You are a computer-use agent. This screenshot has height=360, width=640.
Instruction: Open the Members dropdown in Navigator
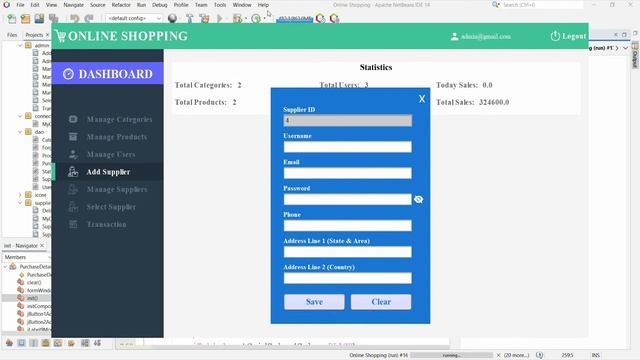(x=27, y=257)
